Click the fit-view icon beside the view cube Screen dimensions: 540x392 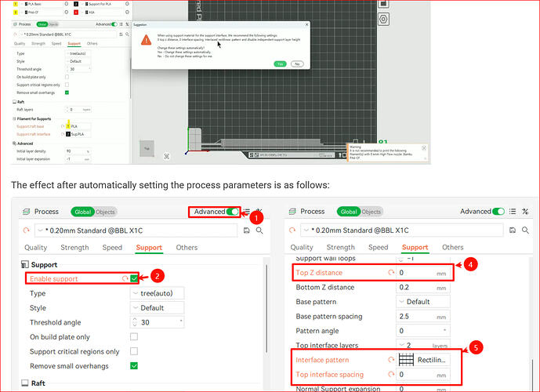point(167,156)
